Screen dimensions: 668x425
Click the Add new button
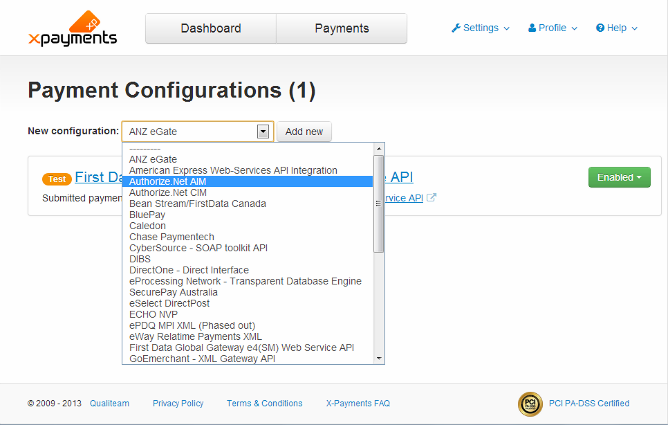point(304,132)
